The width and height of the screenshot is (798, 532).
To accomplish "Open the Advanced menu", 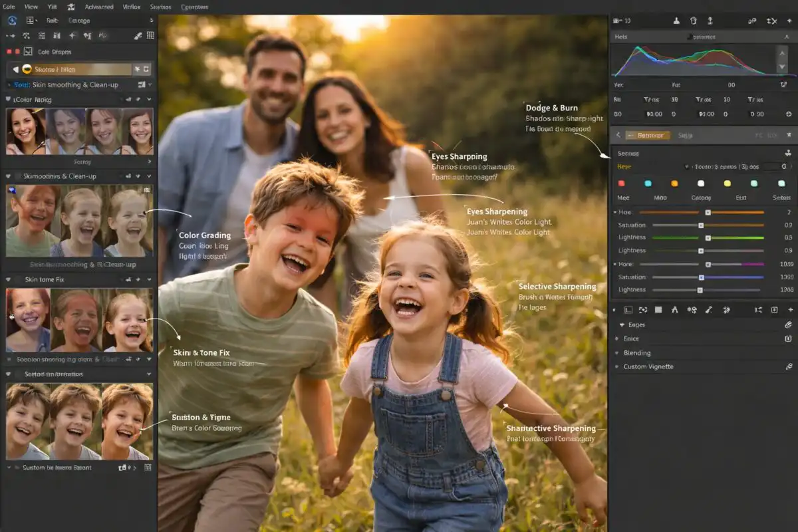I will (x=98, y=7).
